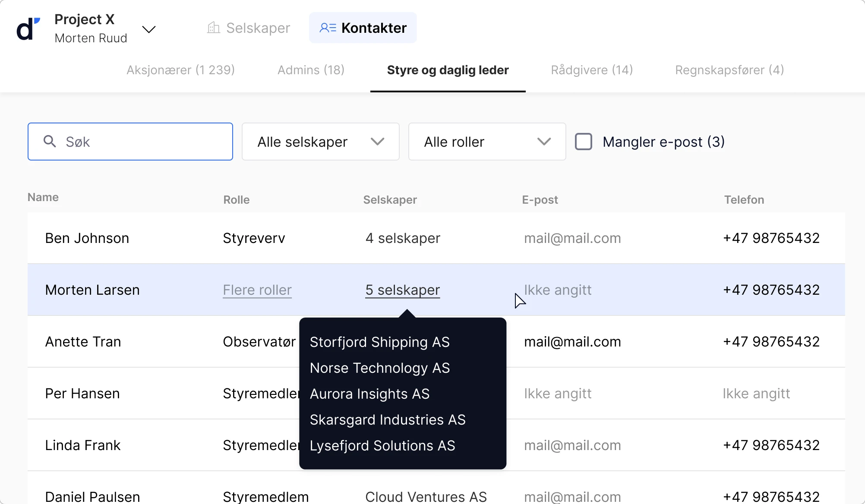865x504 pixels.
Task: Click the 5 selskaper link
Action: [x=402, y=290]
